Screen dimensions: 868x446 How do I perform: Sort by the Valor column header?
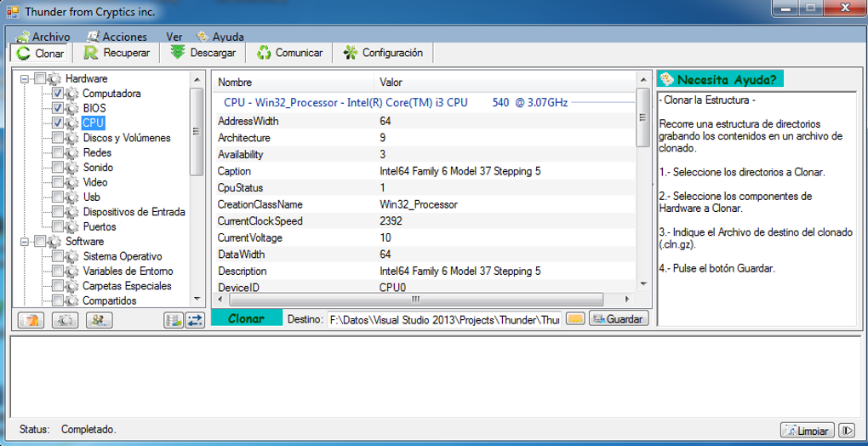tap(505, 83)
